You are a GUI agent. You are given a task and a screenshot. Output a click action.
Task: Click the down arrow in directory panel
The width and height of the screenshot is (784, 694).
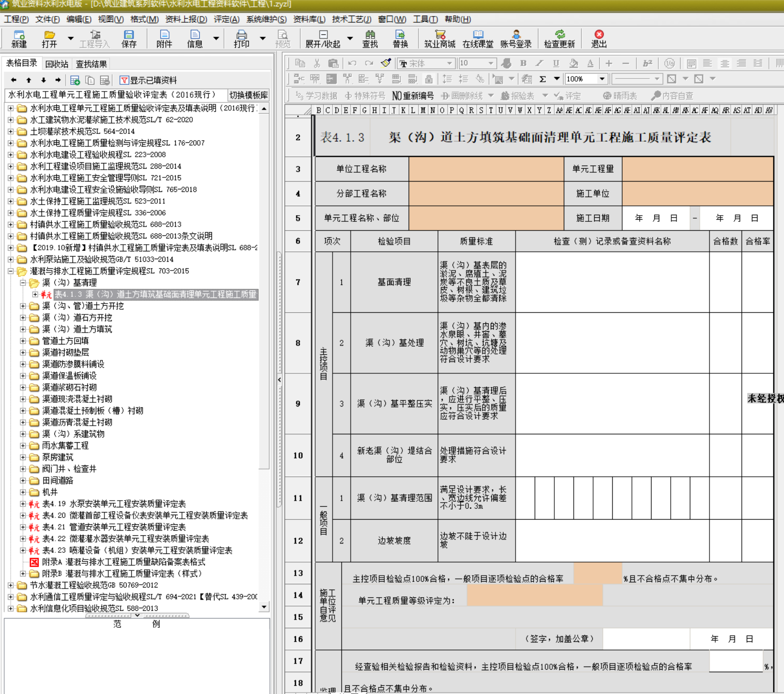43,80
